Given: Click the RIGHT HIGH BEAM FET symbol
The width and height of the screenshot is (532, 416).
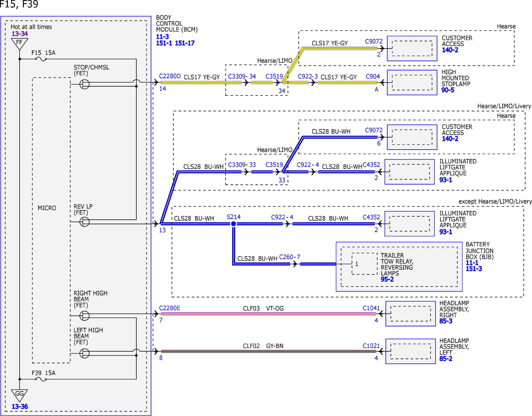Looking at the screenshot, I should 84,316.
